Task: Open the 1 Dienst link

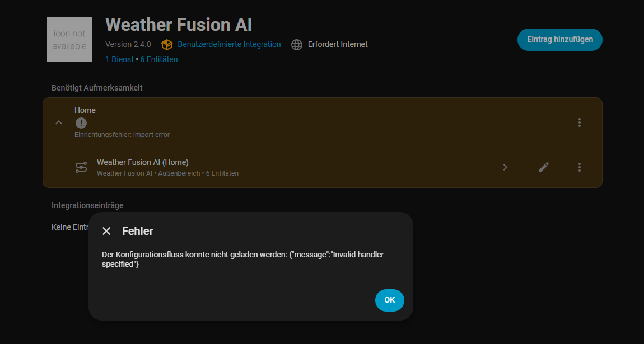Action: 119,59
